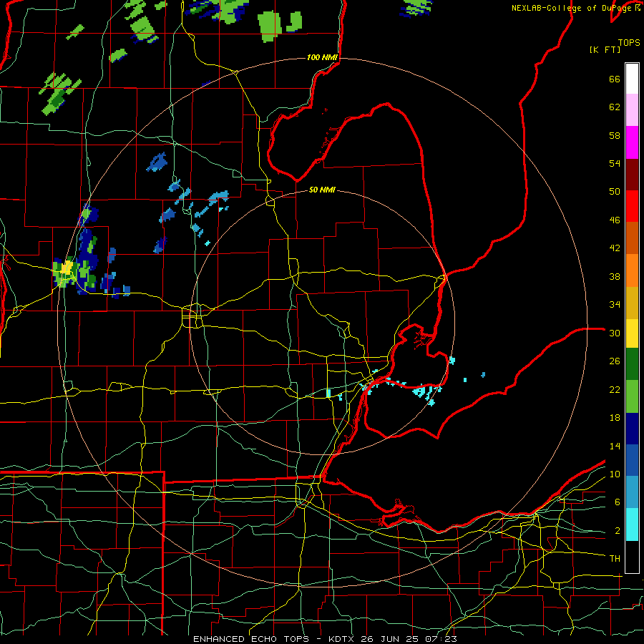Pick the bright orange legend swatch
Viewport: 644px width, 644px height.
[632, 270]
